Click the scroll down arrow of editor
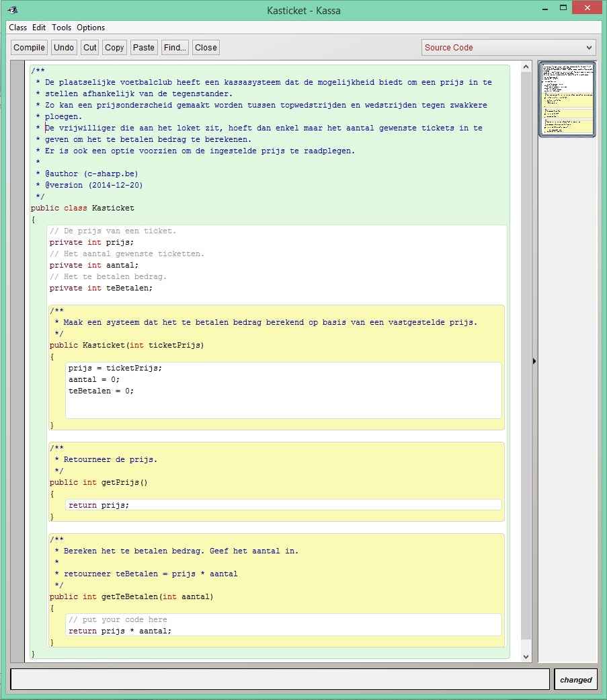607x700 pixels. (526, 656)
